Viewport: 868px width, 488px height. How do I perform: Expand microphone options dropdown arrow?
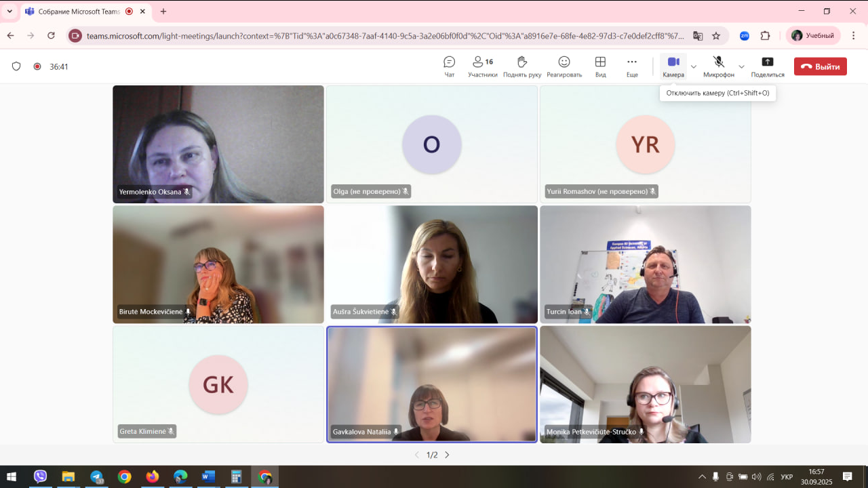[741, 66]
